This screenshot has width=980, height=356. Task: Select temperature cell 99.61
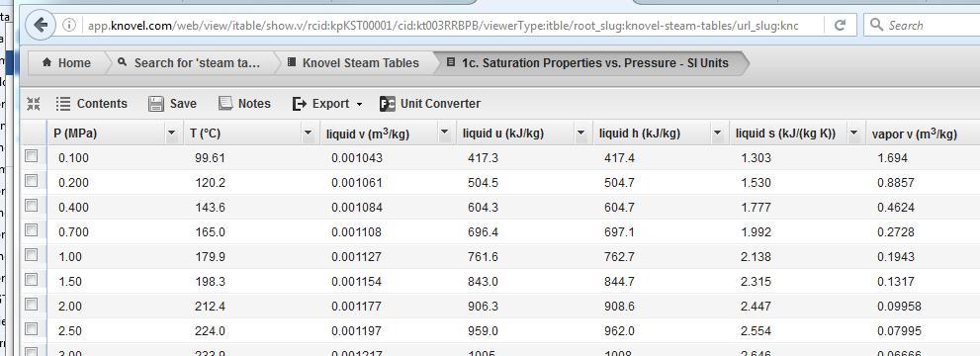click(x=210, y=158)
